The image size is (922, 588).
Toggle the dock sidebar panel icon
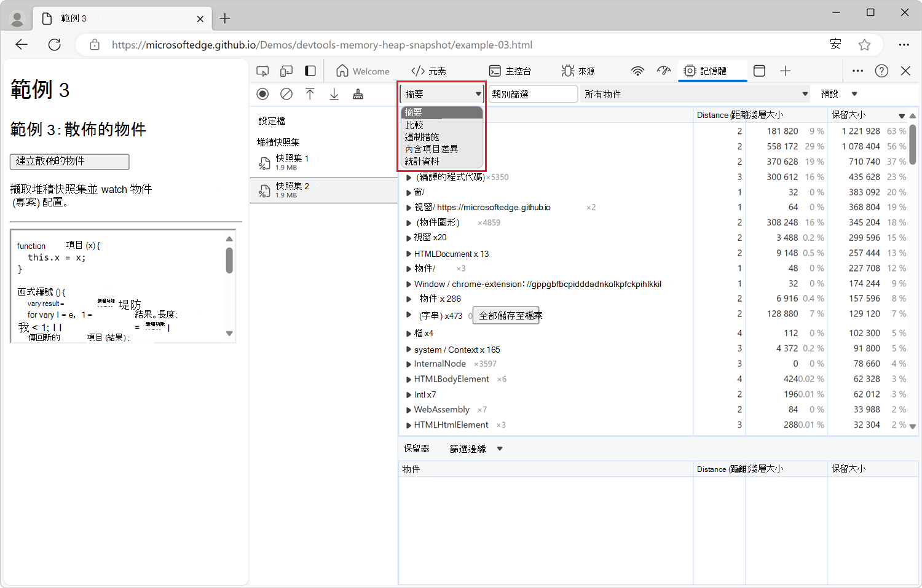310,71
